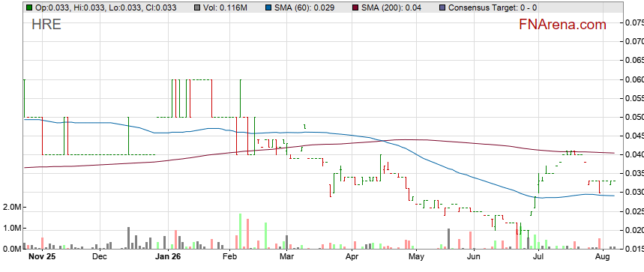Select the 'Consensus Target: 0 - 0' text

tap(492, 7)
